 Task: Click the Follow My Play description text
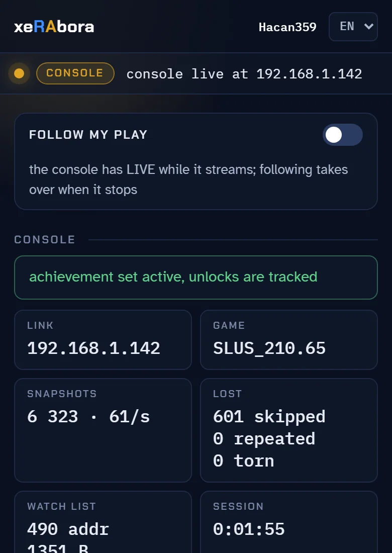click(x=188, y=179)
